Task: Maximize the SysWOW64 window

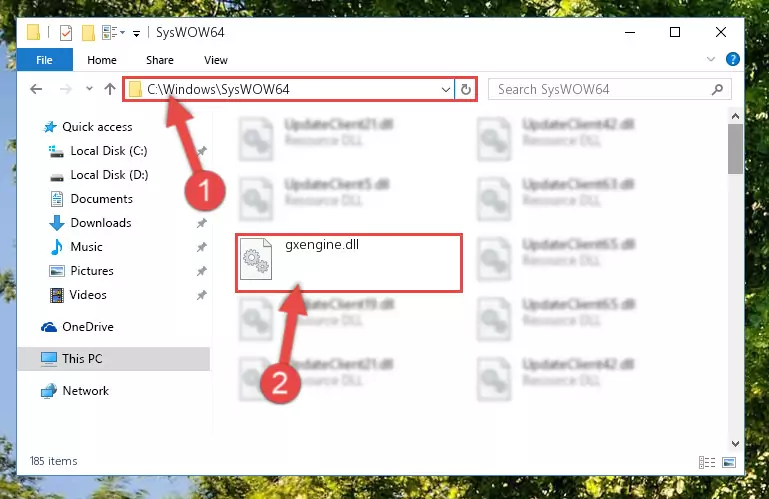Action: 675,32
